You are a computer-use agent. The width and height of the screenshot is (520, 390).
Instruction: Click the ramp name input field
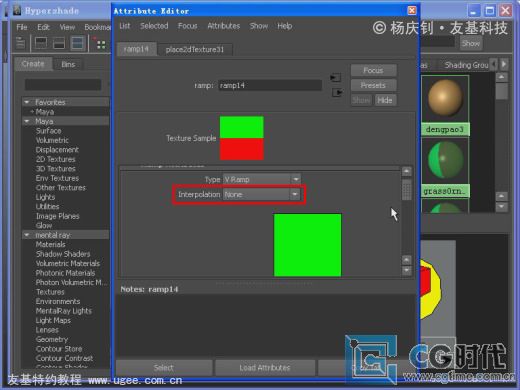tap(270, 85)
